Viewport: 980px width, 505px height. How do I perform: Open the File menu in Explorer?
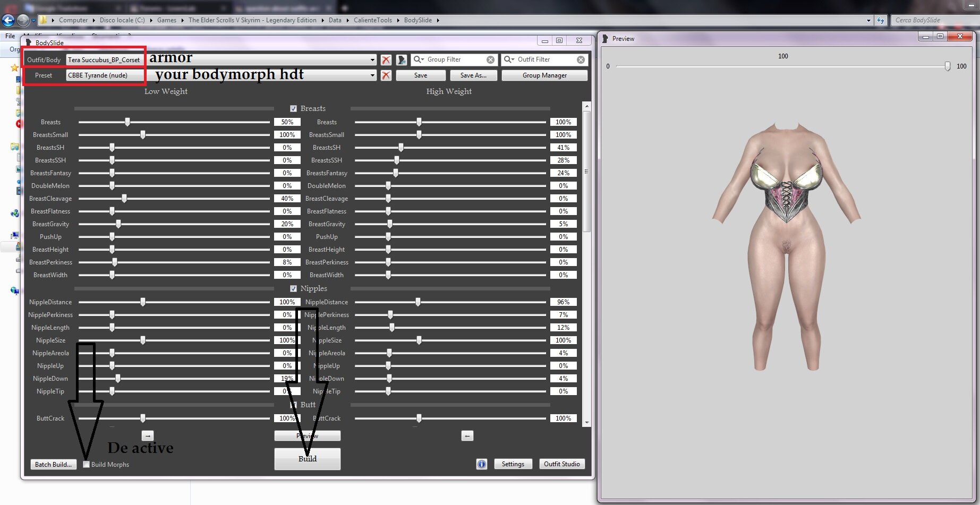coord(10,36)
